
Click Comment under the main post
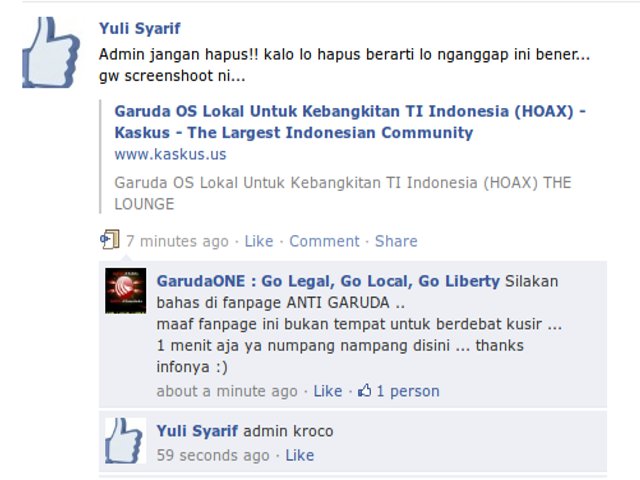(324, 241)
